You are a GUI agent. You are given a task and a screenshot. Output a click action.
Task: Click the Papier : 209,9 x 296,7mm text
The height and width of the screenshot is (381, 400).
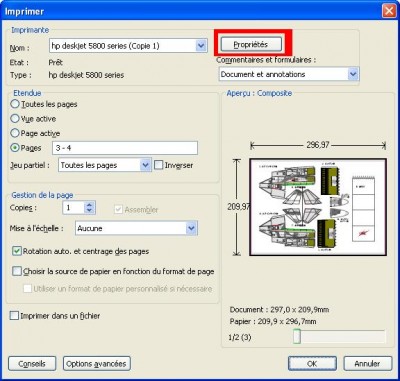pos(273,322)
